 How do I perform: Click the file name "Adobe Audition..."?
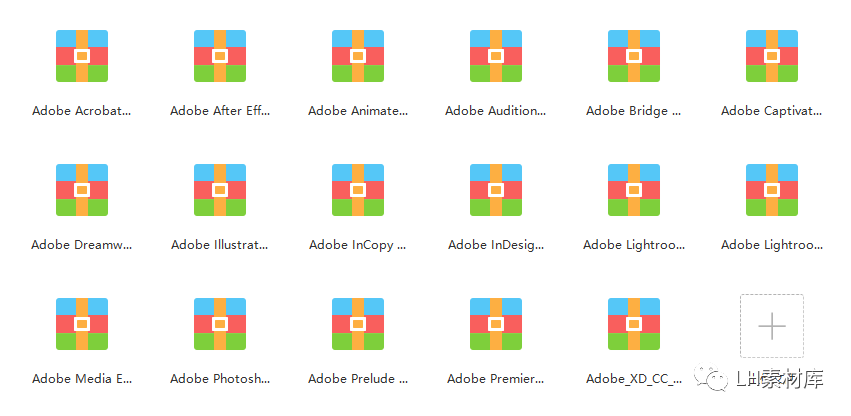496,111
